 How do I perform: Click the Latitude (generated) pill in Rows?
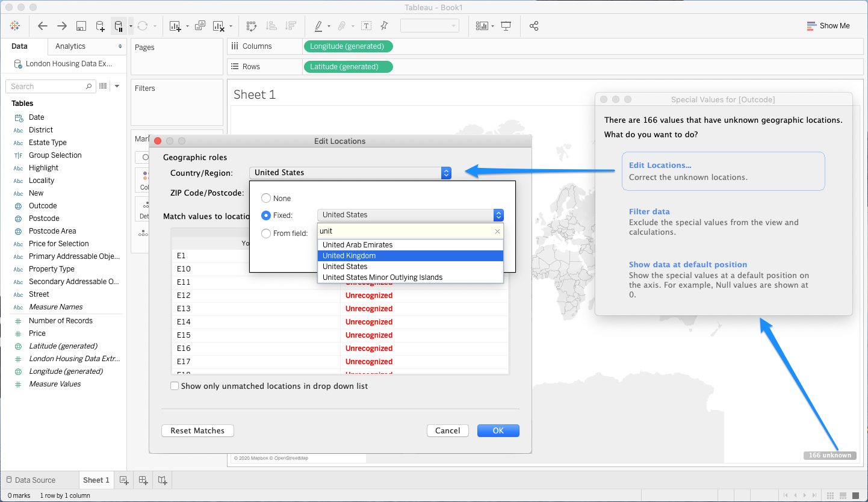pyautogui.click(x=349, y=67)
